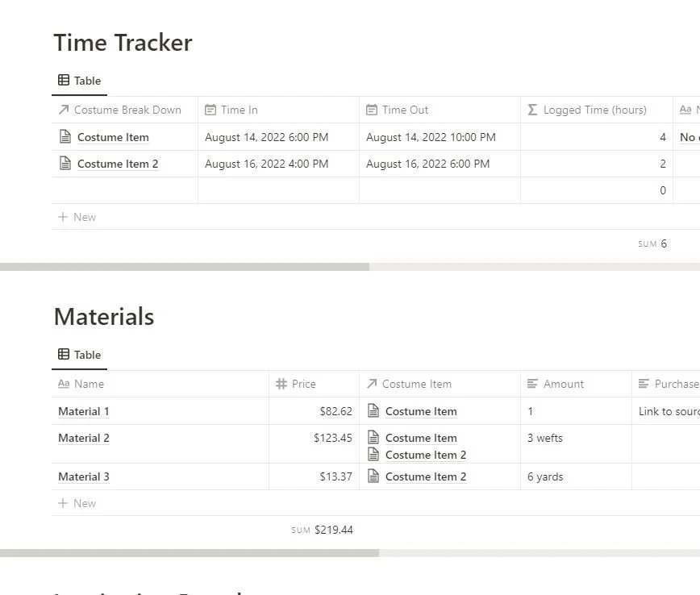700x595 pixels.
Task: Open Costume Item in Time Tracker first row
Action: click(113, 138)
